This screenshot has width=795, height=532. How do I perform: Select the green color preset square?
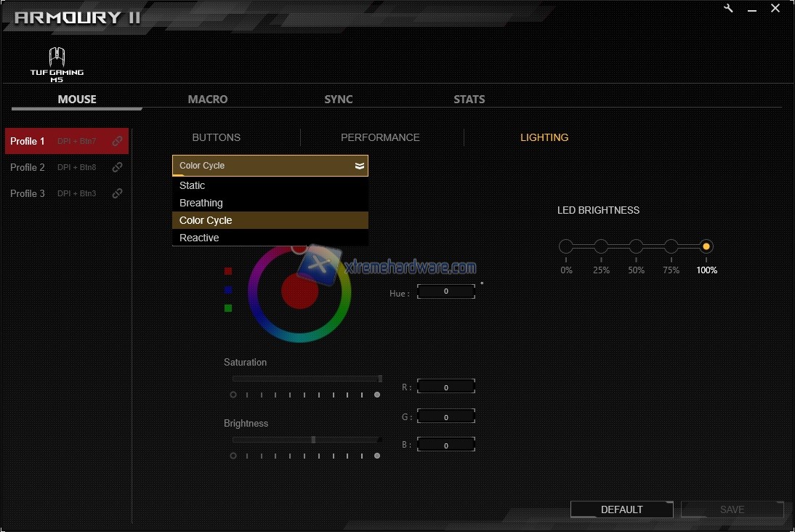point(228,308)
